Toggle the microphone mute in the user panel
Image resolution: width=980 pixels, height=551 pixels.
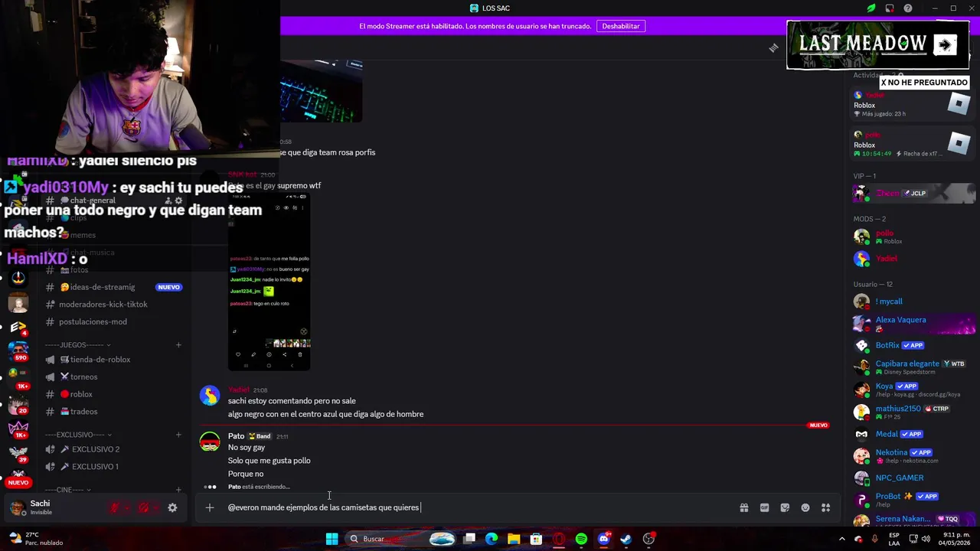pos(115,507)
